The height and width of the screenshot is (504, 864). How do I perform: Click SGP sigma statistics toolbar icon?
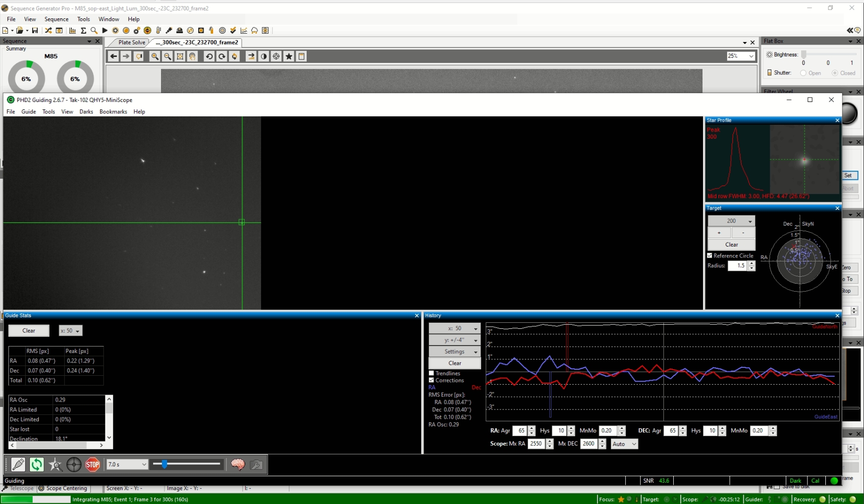coord(83,30)
